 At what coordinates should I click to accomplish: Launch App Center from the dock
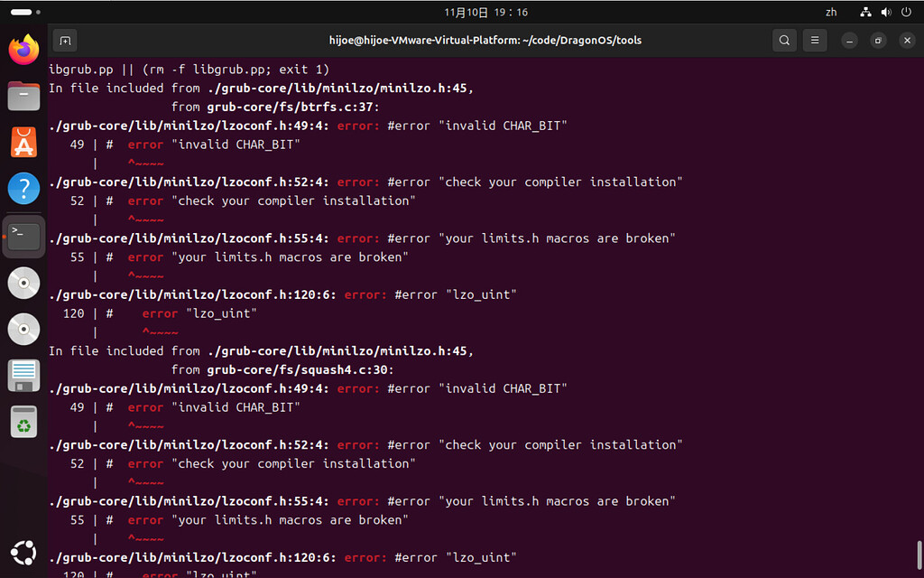(x=23, y=142)
